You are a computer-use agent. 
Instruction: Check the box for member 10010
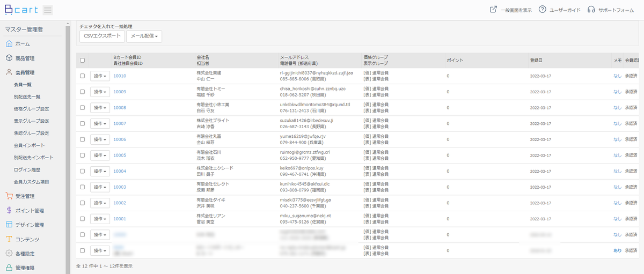[82, 76]
